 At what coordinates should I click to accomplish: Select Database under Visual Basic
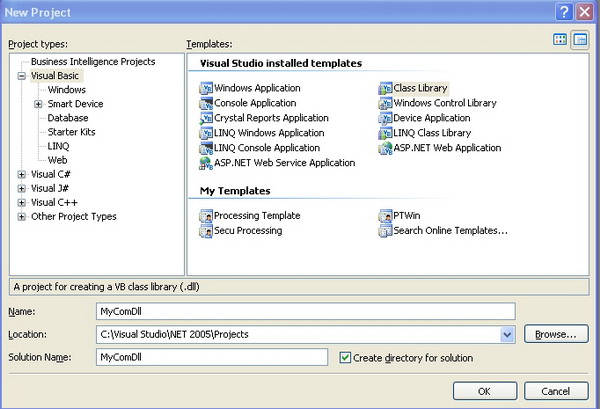[68, 118]
